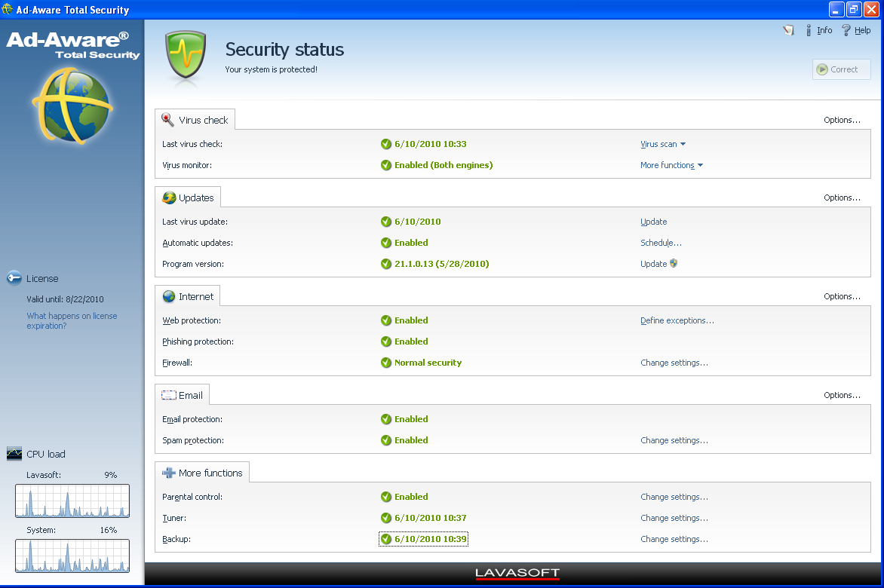Click green check icon for Automatic updates
Screen dimensions: 884x588
(x=386, y=243)
